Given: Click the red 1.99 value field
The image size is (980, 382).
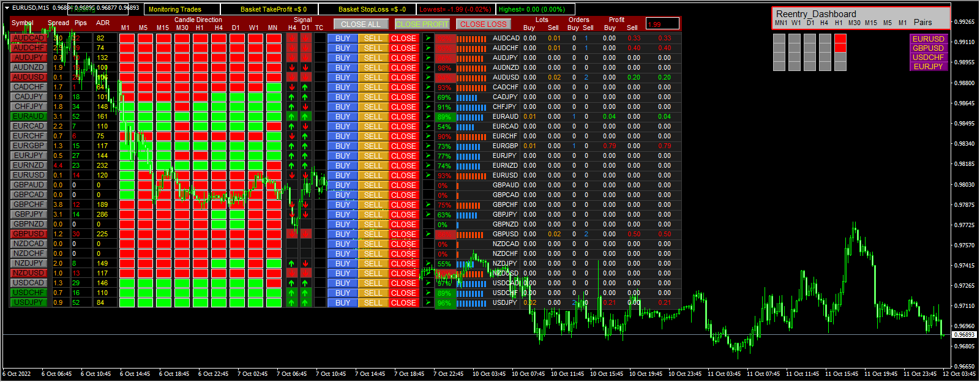Looking at the screenshot, I should click(662, 24).
